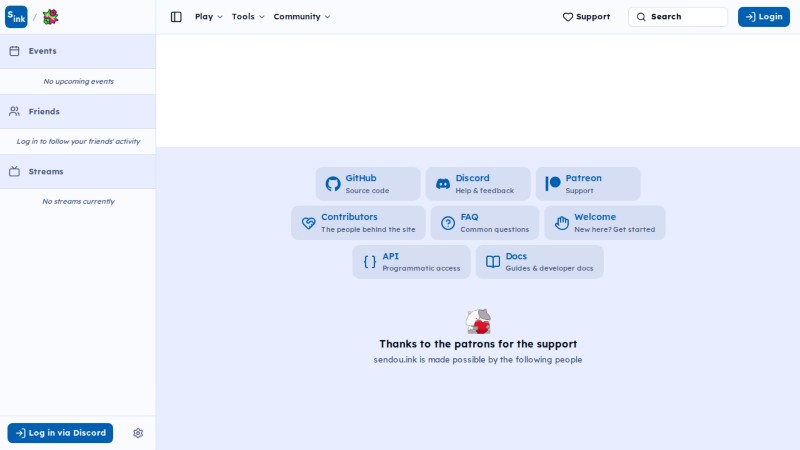Expand the Community menu
The width and height of the screenshot is (800, 450).
coord(302,17)
